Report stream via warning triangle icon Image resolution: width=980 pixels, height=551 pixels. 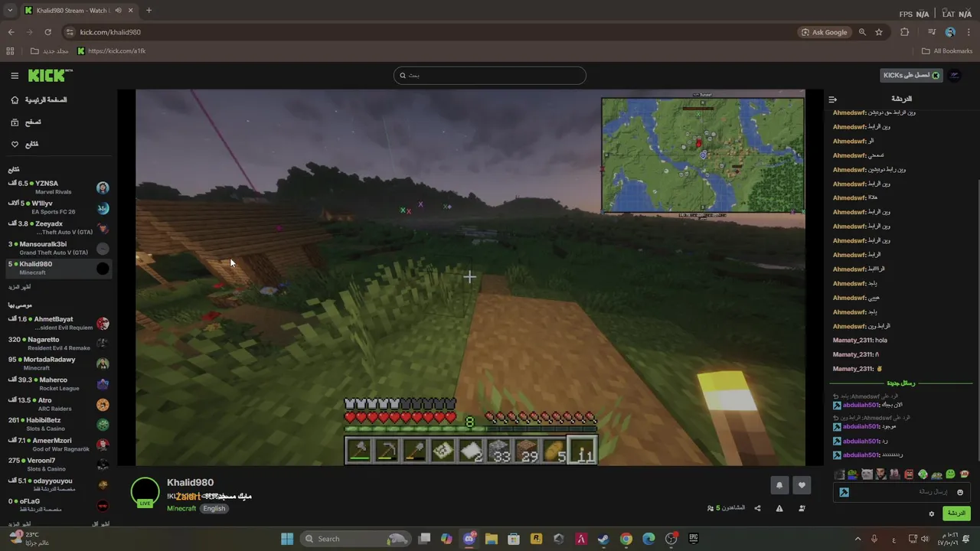(779, 508)
